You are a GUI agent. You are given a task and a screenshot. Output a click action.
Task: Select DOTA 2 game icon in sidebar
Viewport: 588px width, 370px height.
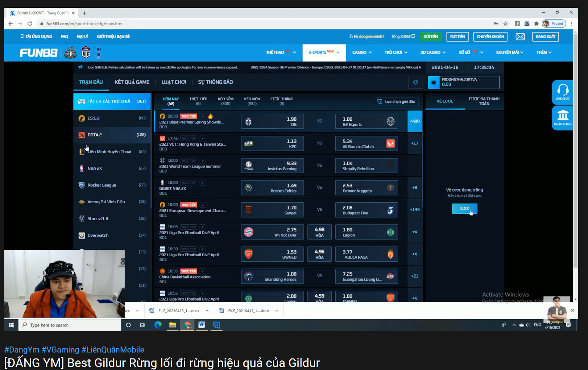click(x=82, y=135)
